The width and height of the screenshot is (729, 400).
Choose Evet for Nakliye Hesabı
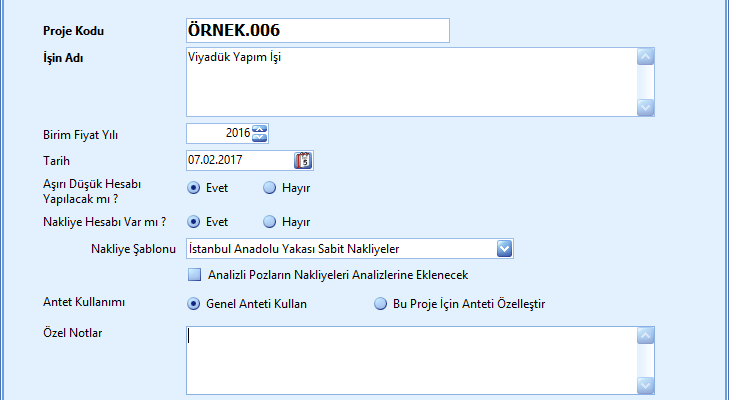194,222
